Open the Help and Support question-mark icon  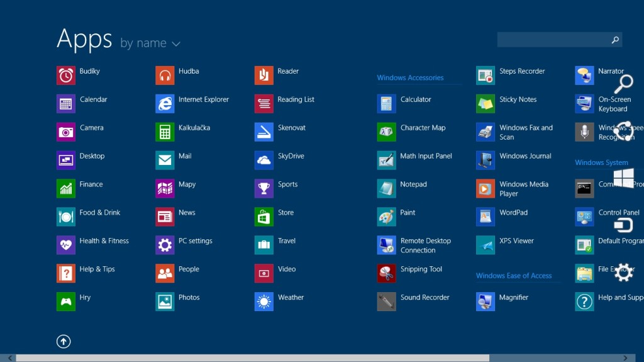coord(584,302)
